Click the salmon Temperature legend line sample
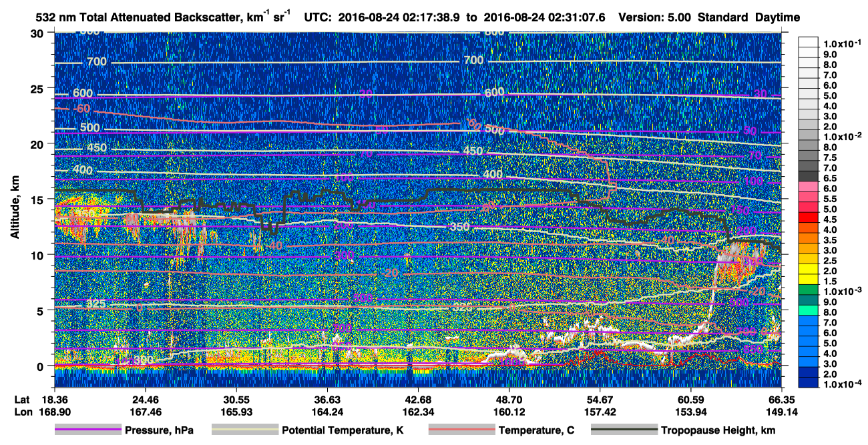Screen dimensions: 868x445 [x=462, y=430]
